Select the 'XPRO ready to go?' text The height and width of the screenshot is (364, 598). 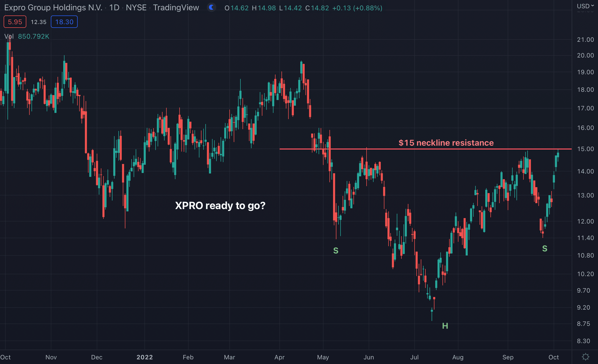pos(220,205)
